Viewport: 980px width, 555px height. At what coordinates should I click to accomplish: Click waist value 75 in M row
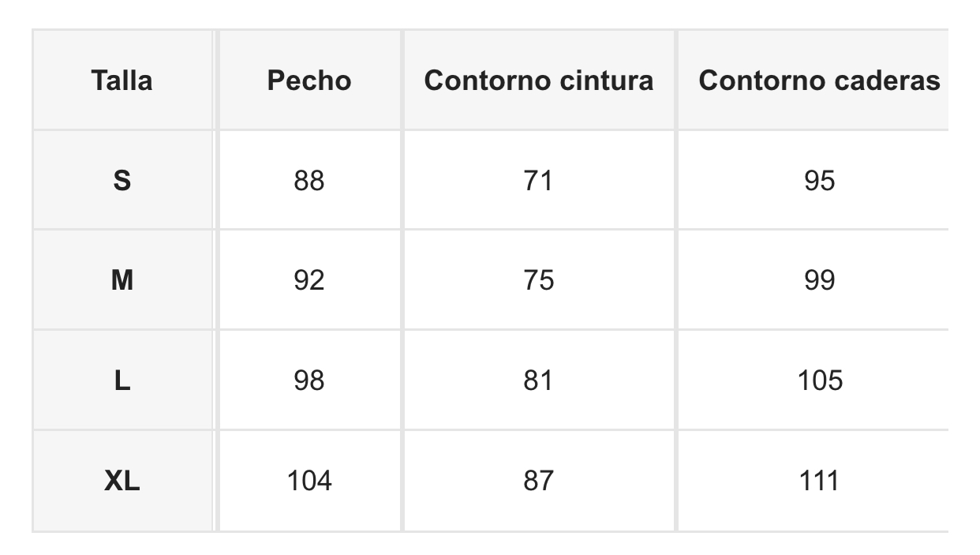click(x=539, y=280)
